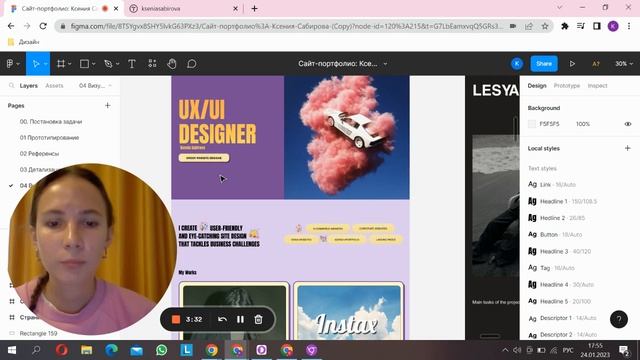Switch to the Assets tab
This screenshot has width=640, height=360.
click(54, 86)
